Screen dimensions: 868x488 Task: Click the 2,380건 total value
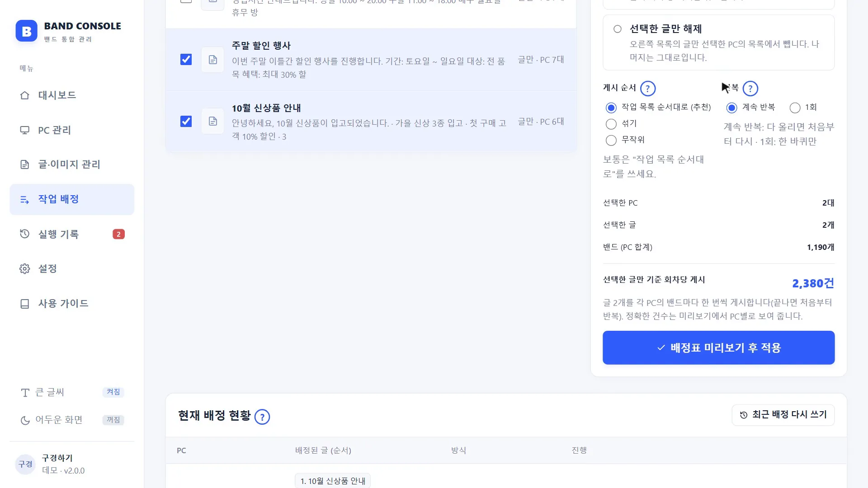(x=813, y=284)
